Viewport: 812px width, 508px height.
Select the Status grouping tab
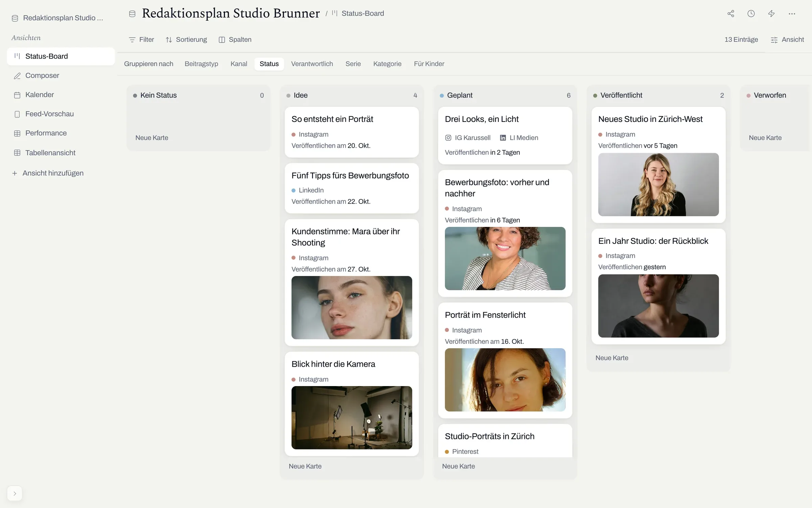269,64
